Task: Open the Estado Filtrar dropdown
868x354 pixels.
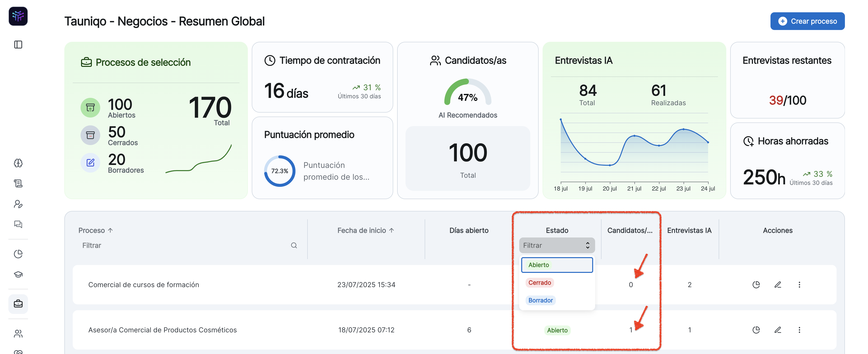Action: (557, 245)
